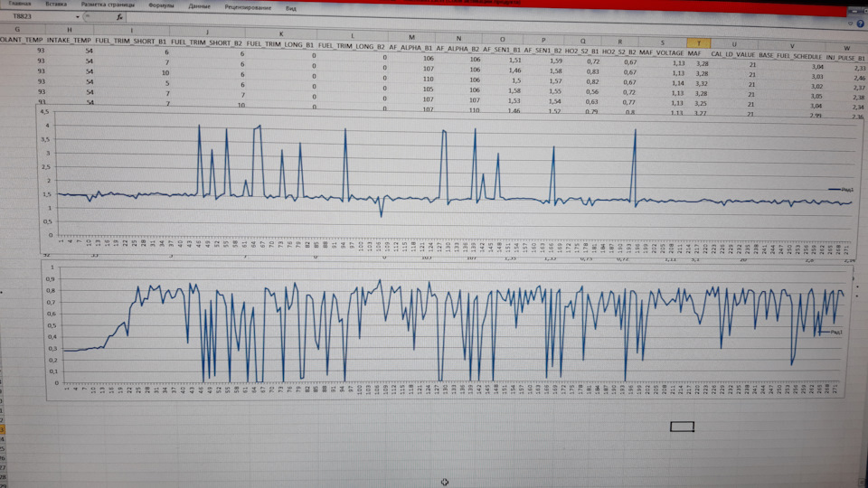Select column G header
Screen dimensions: 868x488
(17, 29)
